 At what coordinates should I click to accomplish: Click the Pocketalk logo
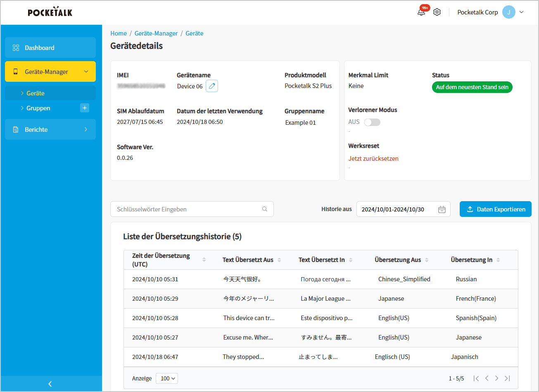(x=50, y=12)
